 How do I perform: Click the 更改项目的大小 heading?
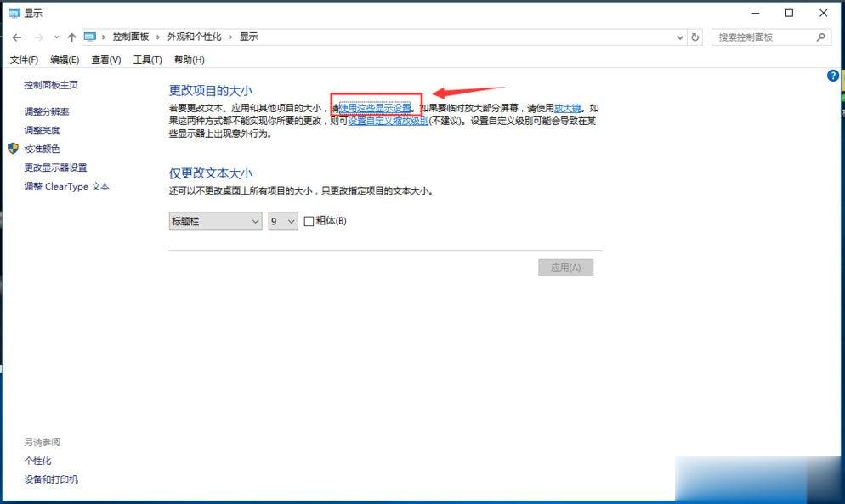tap(211, 91)
